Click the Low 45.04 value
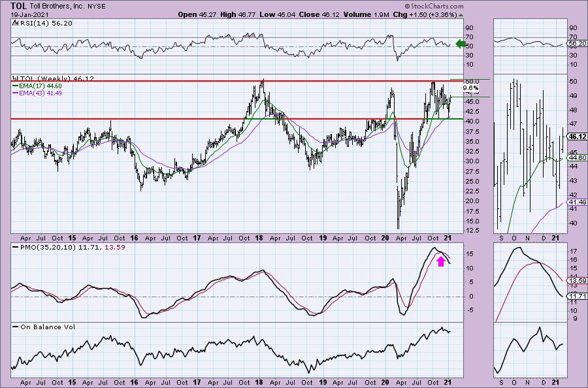The image size is (588, 388). [x=278, y=14]
